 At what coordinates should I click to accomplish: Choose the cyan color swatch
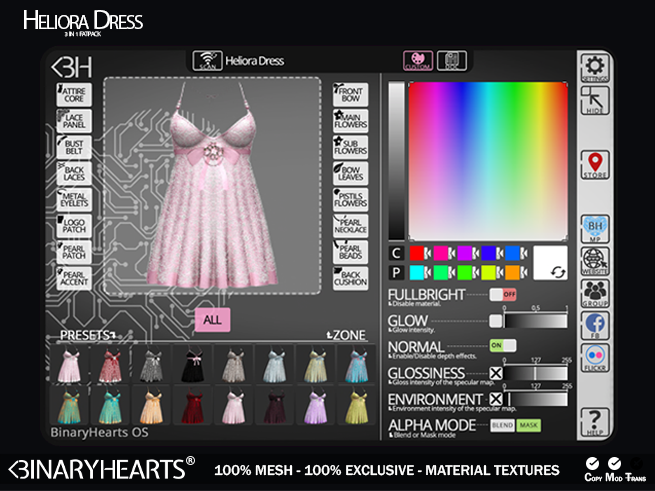(x=416, y=272)
